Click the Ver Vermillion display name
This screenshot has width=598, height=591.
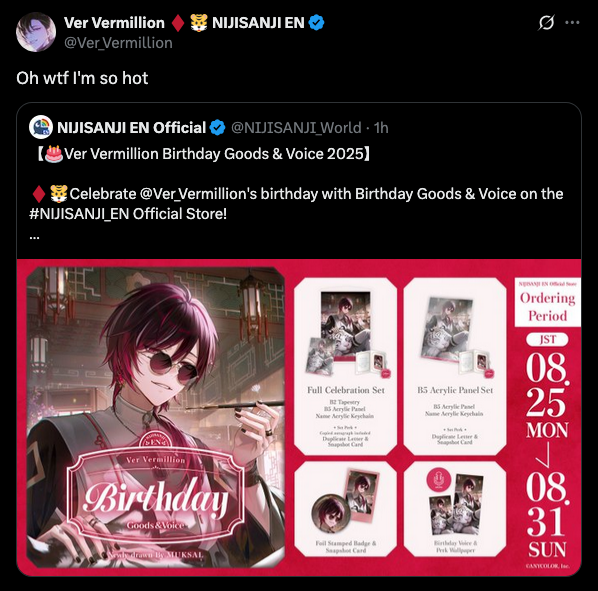pyautogui.click(x=114, y=23)
